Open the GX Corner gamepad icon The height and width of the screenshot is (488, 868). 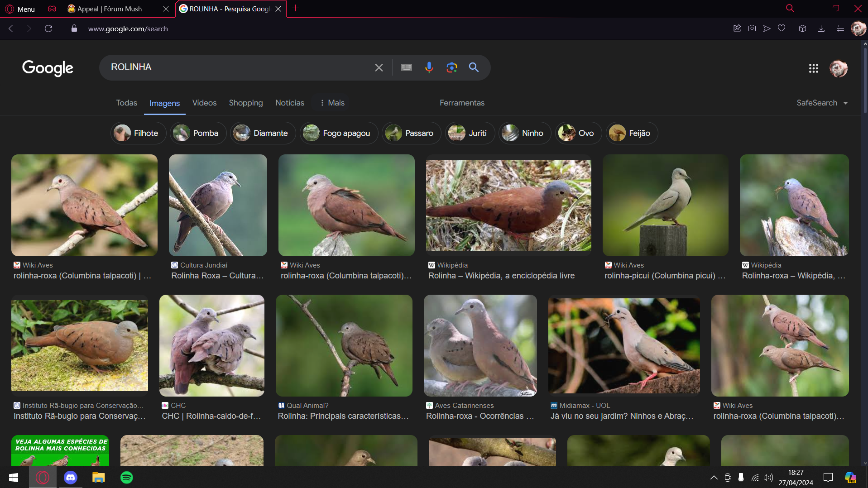click(52, 9)
